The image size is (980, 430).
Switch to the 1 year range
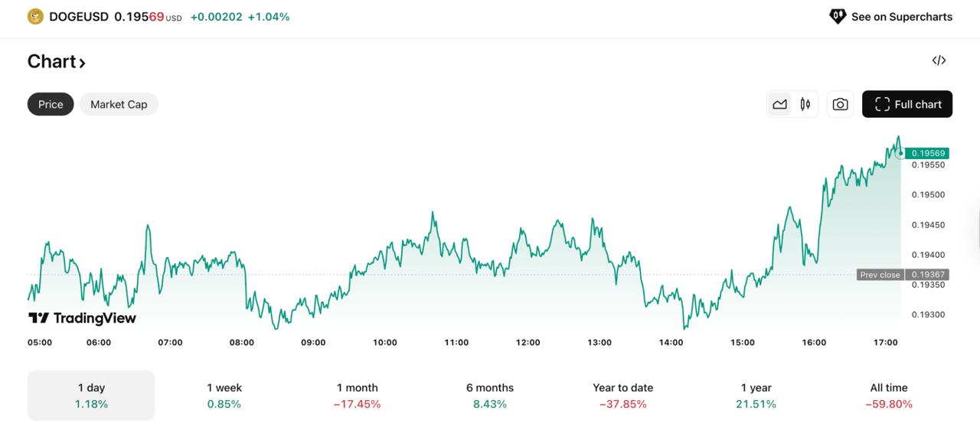(756, 396)
